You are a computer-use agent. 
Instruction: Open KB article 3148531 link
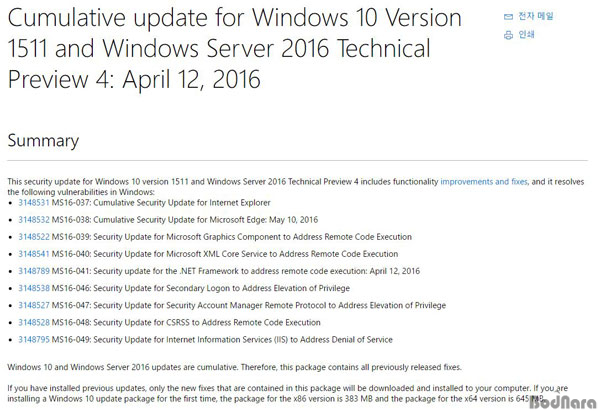pos(34,203)
